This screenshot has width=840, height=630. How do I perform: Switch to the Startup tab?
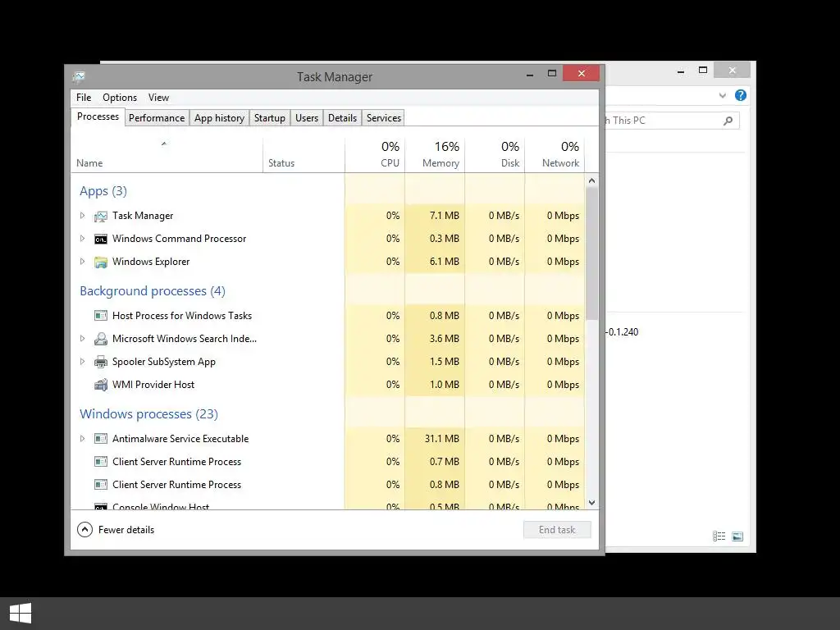[x=269, y=118]
